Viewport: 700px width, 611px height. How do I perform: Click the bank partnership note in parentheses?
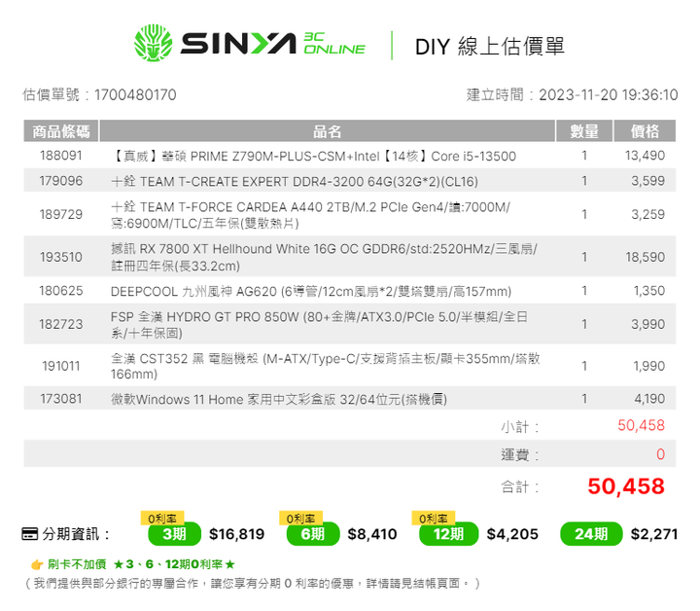tap(252, 584)
